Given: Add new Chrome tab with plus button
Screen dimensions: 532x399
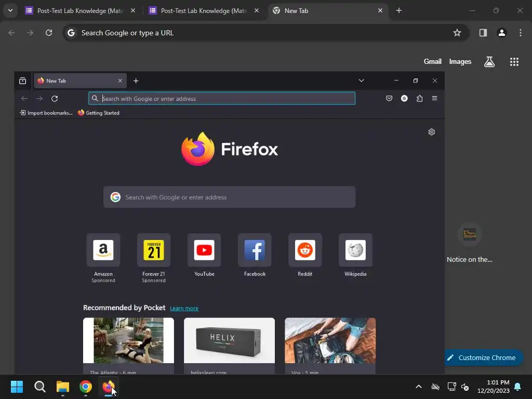Looking at the screenshot, I should [399, 10].
